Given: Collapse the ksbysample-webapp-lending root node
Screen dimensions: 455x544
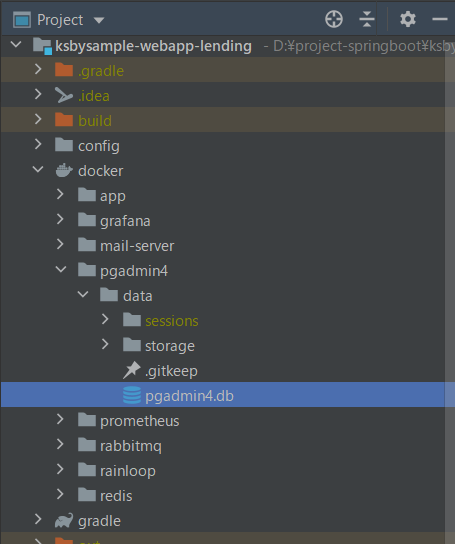Looking at the screenshot, I should [16, 45].
